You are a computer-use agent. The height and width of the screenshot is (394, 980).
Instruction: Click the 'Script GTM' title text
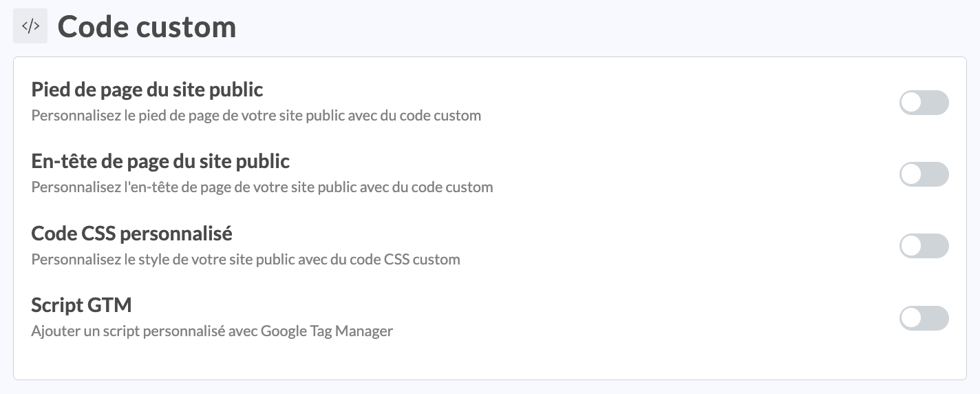[x=81, y=304]
